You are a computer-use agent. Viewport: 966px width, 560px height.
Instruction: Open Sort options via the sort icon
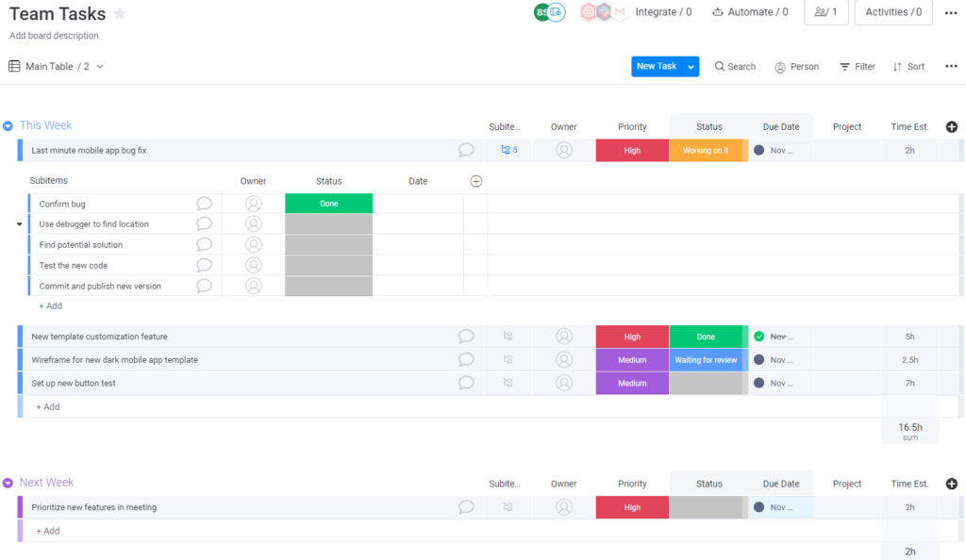897,66
